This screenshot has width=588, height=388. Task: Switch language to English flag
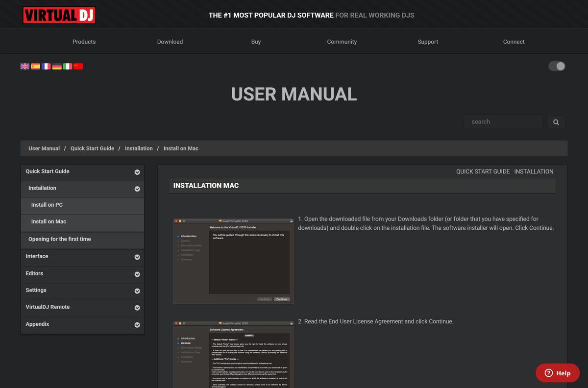click(25, 66)
